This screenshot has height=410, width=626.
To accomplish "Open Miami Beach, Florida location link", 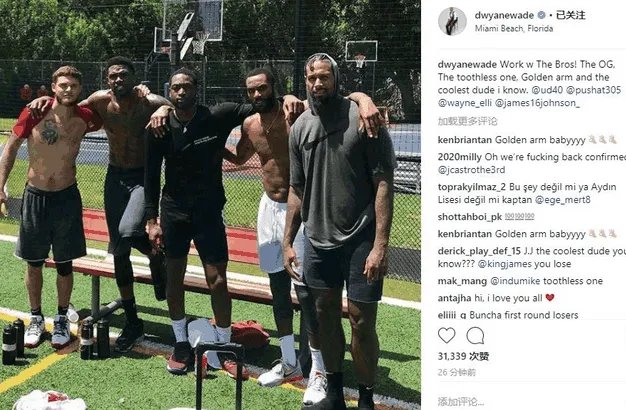I will pos(514,28).
